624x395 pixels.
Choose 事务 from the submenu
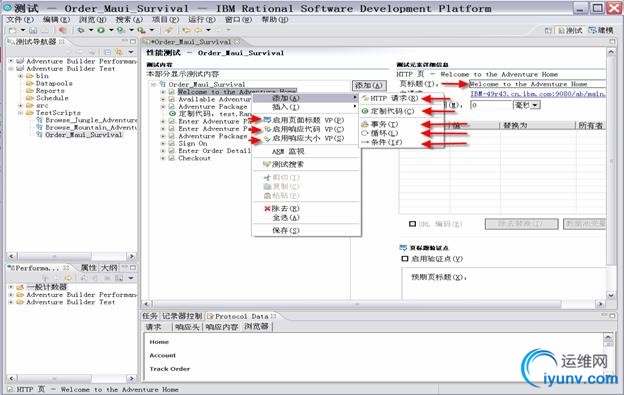point(384,125)
